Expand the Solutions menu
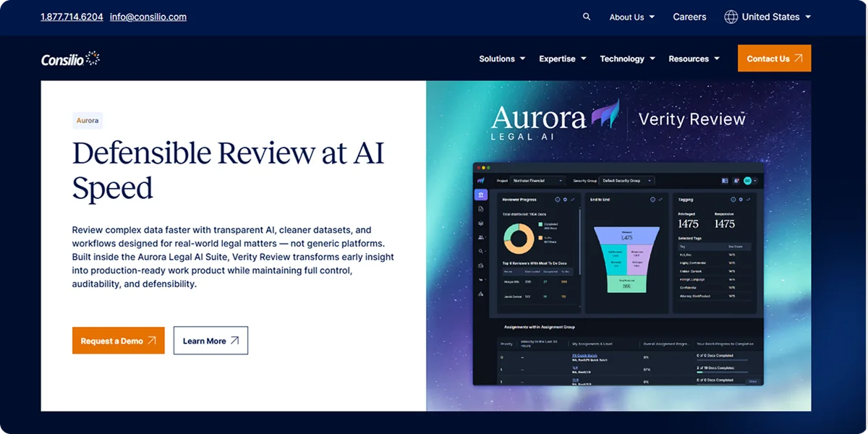Image resolution: width=868 pixels, height=434 pixels. [502, 59]
